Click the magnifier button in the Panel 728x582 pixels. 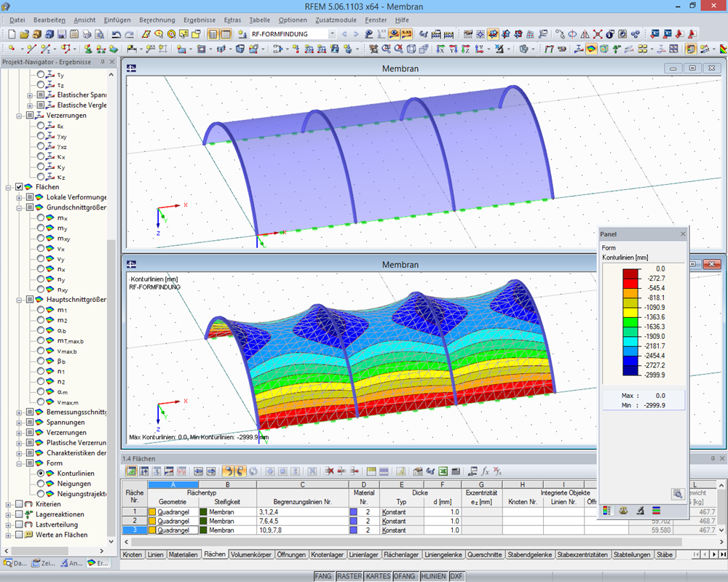tap(678, 494)
